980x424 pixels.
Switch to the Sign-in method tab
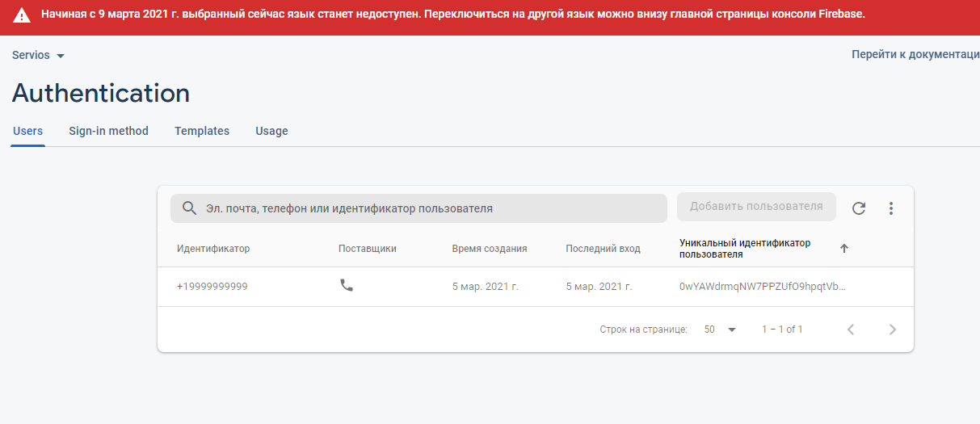pos(108,131)
